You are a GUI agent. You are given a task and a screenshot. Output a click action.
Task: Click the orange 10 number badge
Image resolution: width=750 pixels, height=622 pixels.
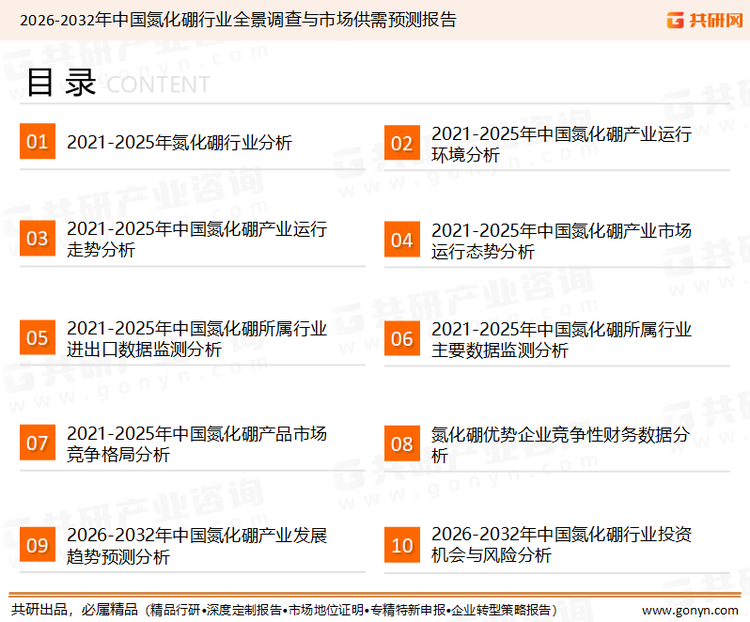tap(402, 545)
